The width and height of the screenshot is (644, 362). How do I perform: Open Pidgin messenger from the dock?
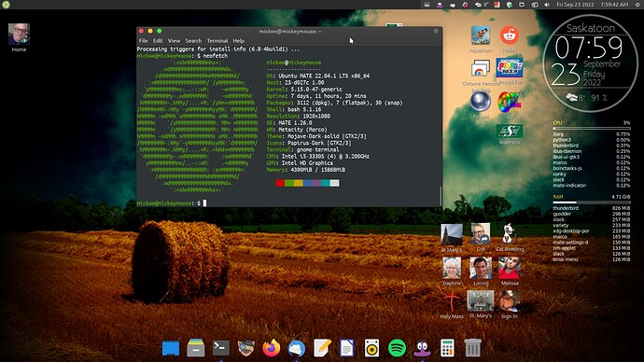click(x=422, y=348)
